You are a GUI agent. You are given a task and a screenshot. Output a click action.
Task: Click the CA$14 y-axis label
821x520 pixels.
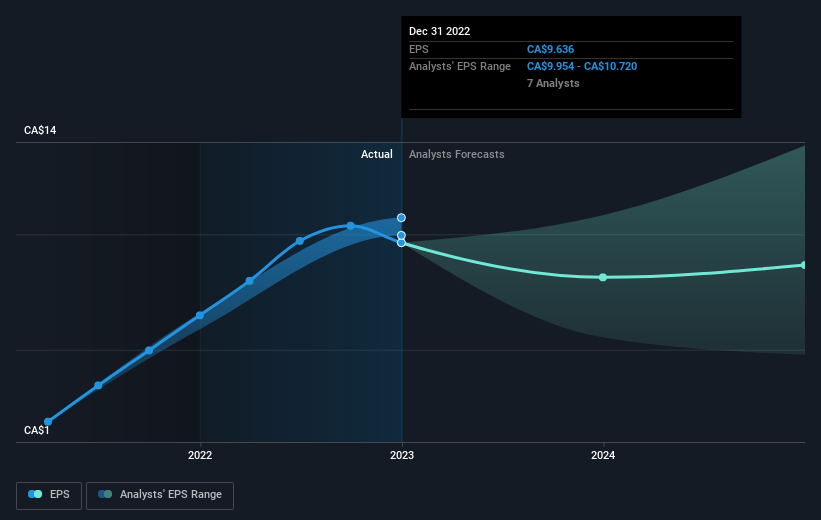pos(40,130)
